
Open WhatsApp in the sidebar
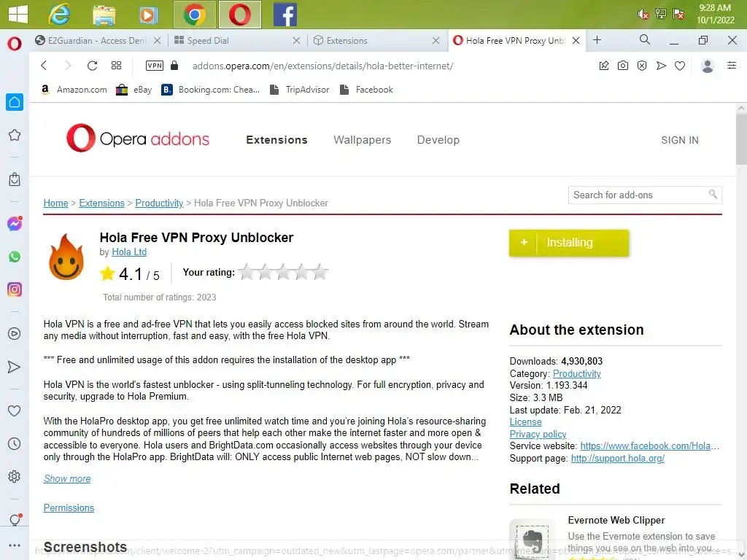(15, 257)
